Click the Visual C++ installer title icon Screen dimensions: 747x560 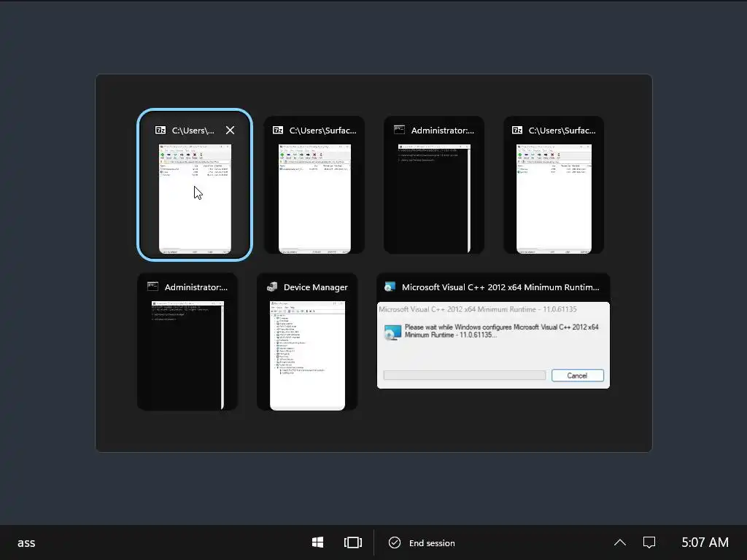[390, 287]
